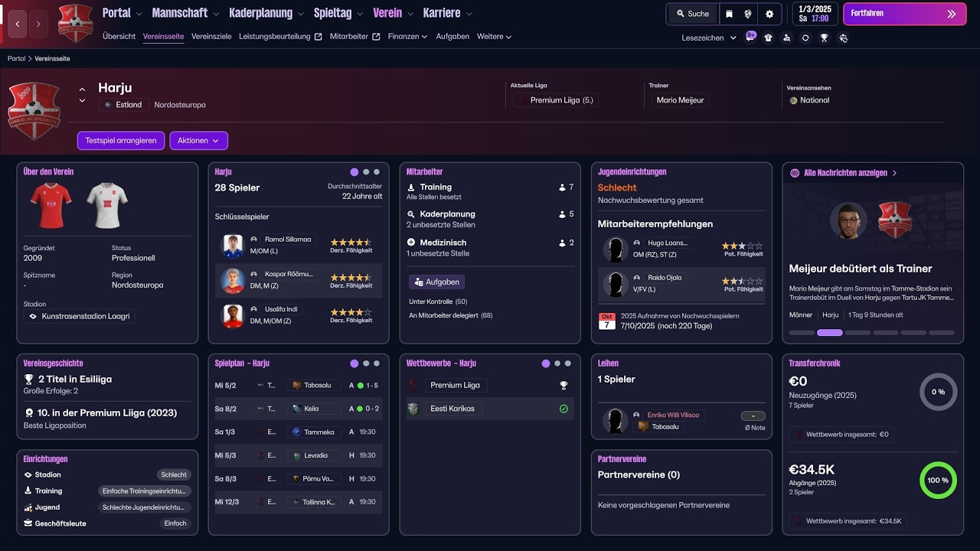Open Leistungsbeurteilung external link icon
Viewport: 980px width, 551px height.
click(x=318, y=37)
